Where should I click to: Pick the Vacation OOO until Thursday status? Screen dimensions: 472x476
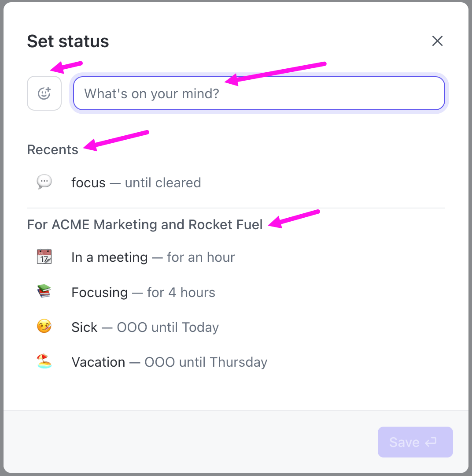(169, 361)
